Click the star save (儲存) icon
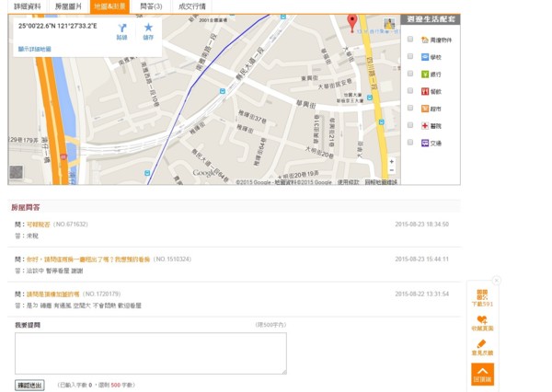The image size is (552, 392). pos(148,29)
